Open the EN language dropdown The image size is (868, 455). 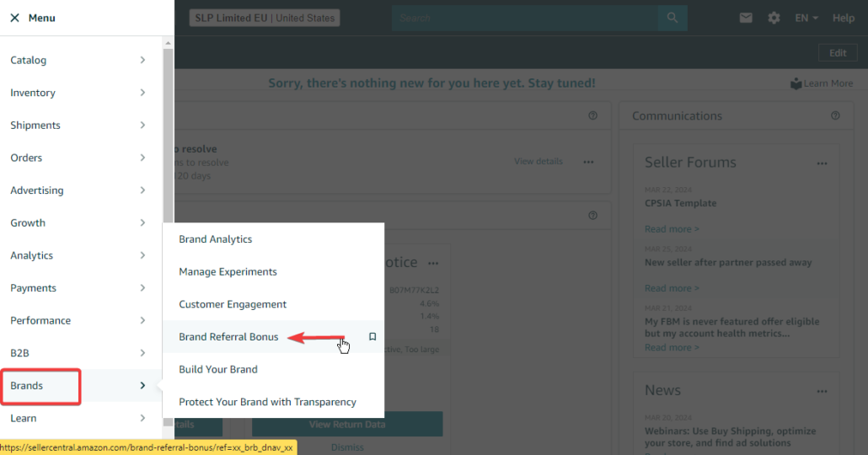(806, 18)
